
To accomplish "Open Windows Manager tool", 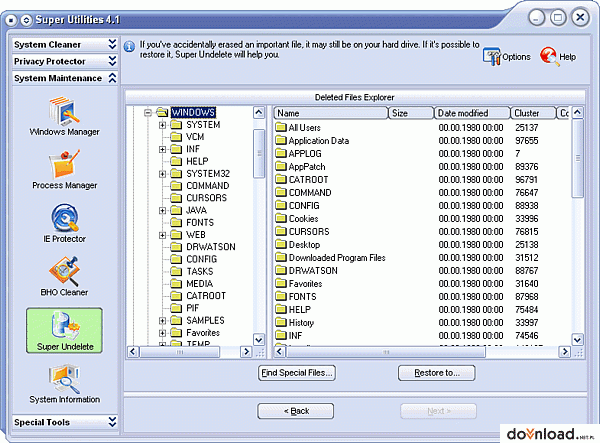I will [64, 117].
